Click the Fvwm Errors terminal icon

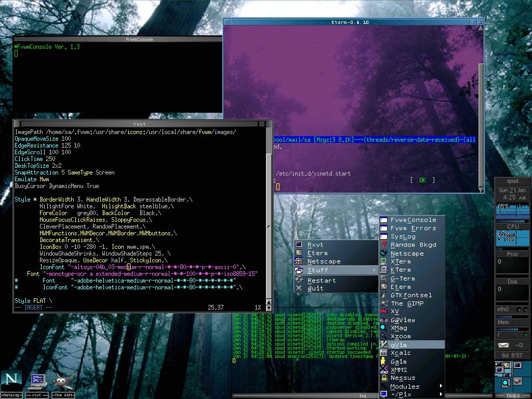tap(384, 229)
